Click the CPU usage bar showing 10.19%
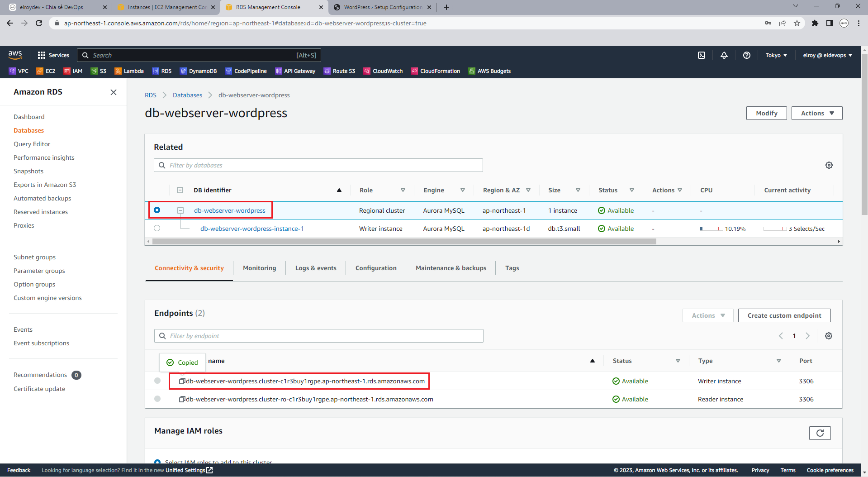This screenshot has width=868, height=477. pos(711,229)
